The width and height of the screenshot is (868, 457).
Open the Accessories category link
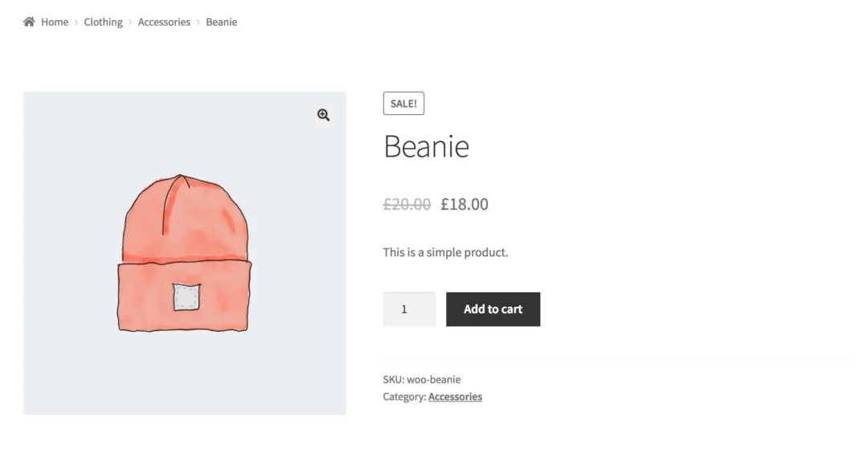point(455,397)
